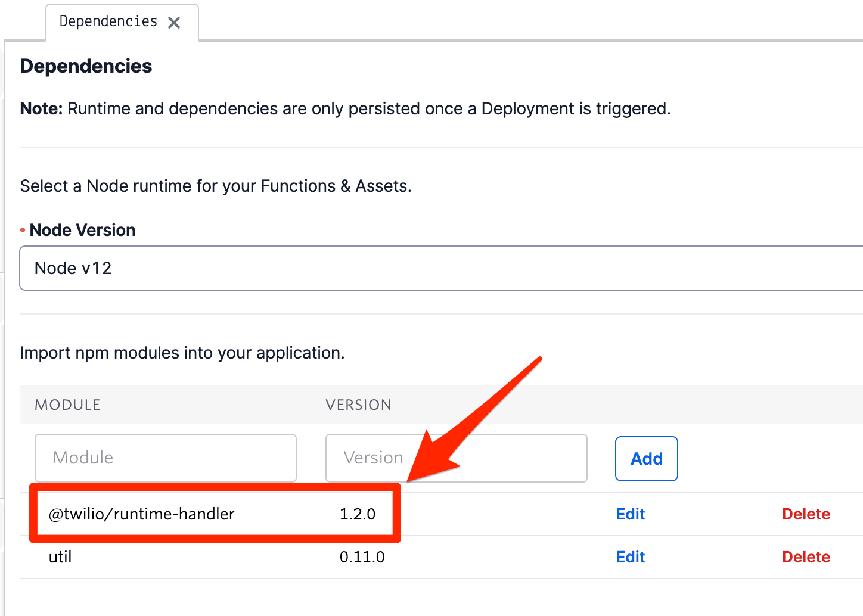
Task: Click the Dependencies page heading
Action: click(x=85, y=66)
